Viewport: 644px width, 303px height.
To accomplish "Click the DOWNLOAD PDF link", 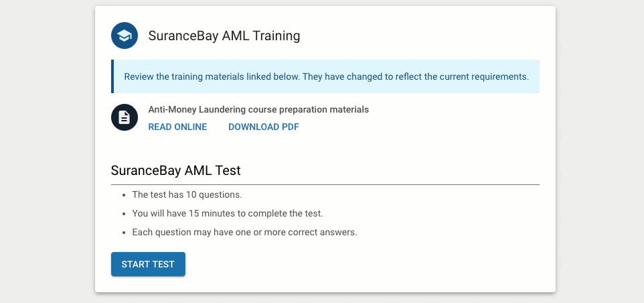I will pos(264,127).
